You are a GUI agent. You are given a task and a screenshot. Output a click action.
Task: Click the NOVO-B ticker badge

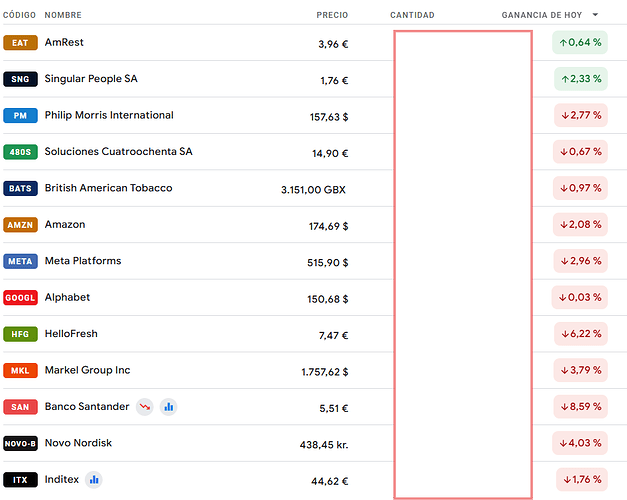pos(20,443)
